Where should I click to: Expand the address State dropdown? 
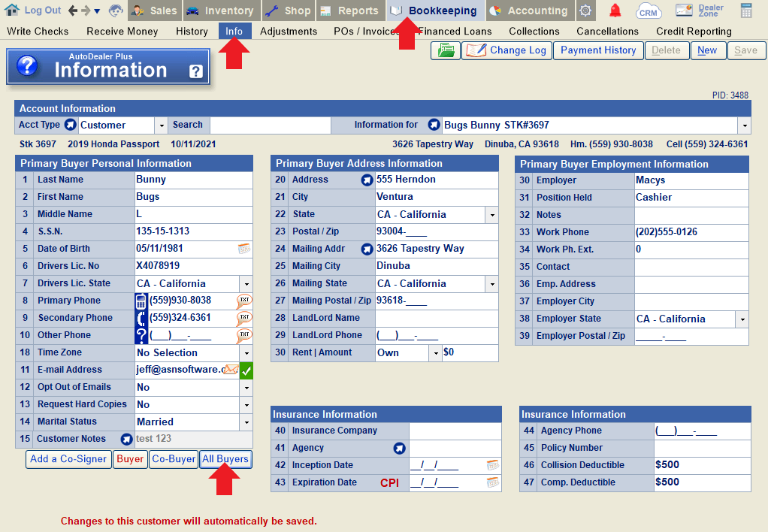(x=492, y=215)
